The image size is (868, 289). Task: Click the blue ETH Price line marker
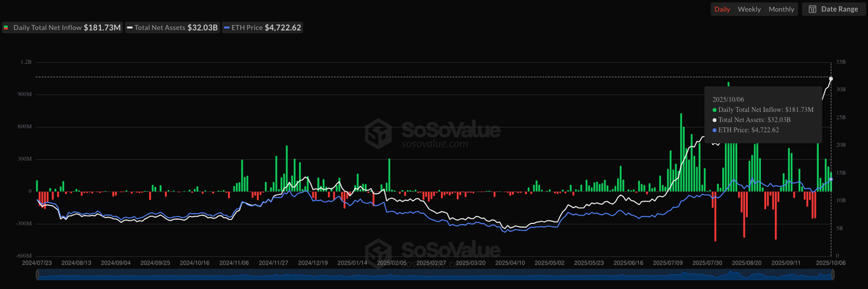tap(227, 28)
